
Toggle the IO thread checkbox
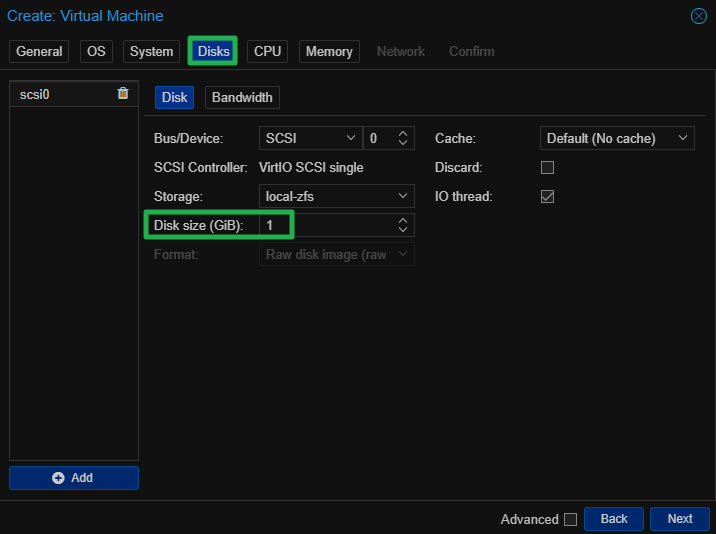coord(547,196)
